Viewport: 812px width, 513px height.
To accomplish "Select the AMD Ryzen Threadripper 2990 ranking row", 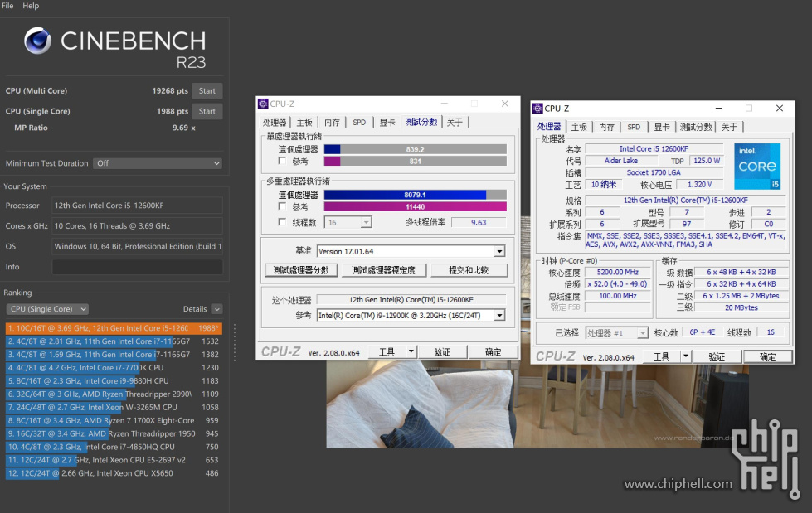I will coord(114,394).
